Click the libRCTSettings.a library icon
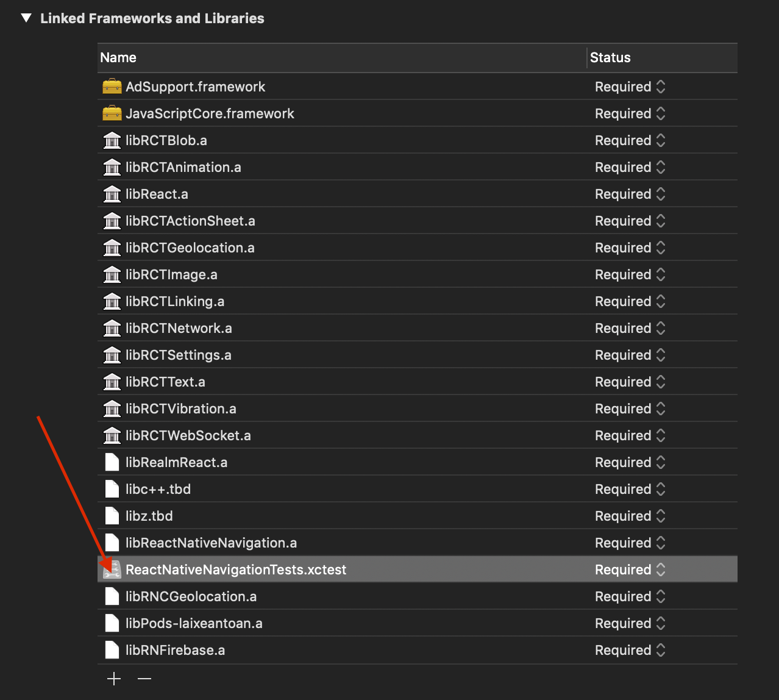 pos(112,355)
